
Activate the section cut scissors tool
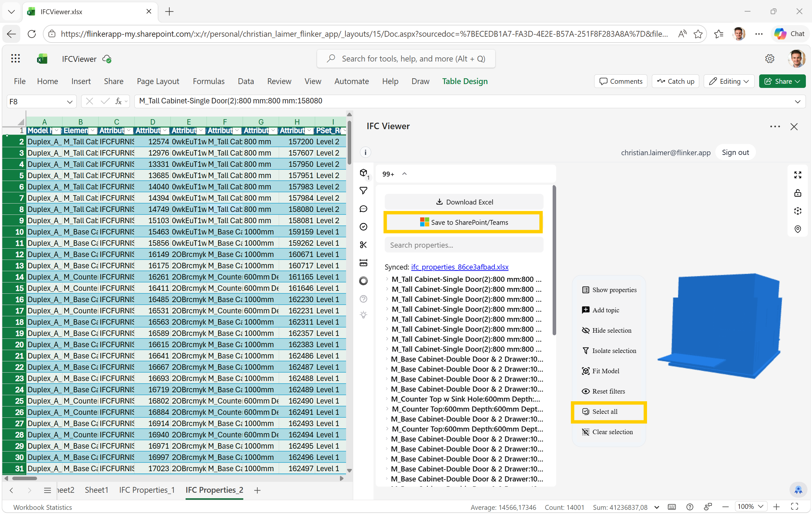click(363, 245)
